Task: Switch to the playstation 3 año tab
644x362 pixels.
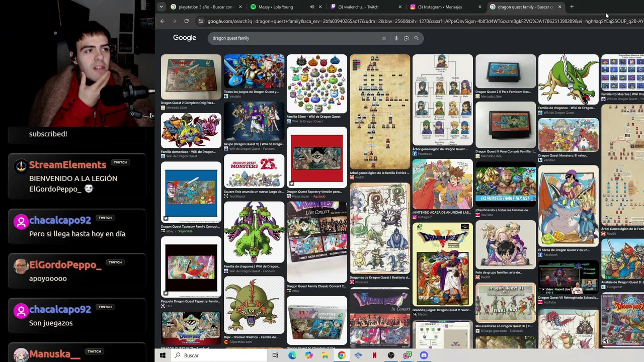Action: pyautogui.click(x=205, y=7)
